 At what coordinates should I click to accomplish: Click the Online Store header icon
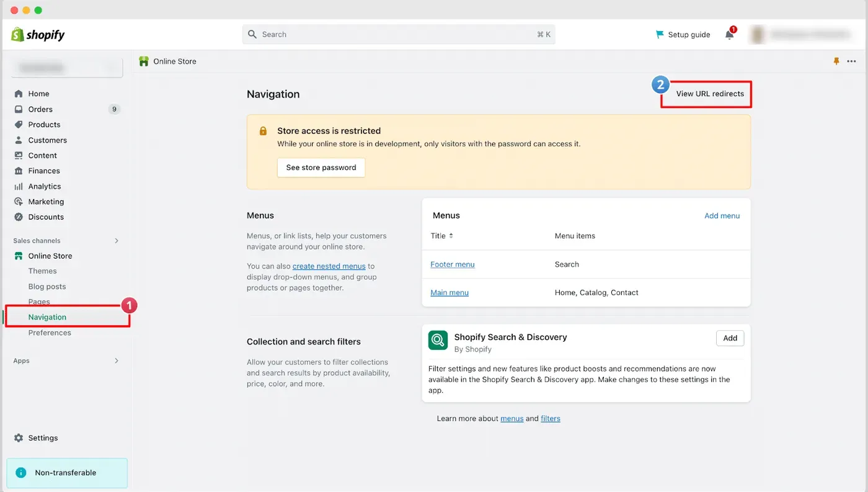[x=144, y=61]
